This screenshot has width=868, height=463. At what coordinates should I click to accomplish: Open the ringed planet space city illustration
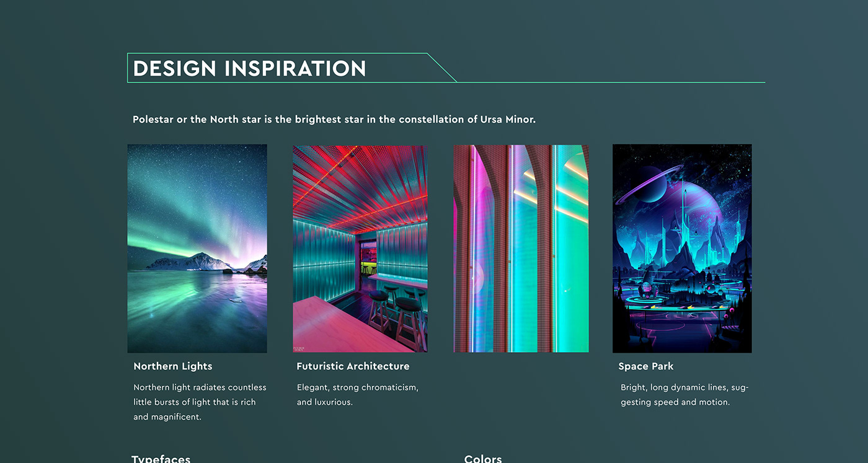coord(682,249)
